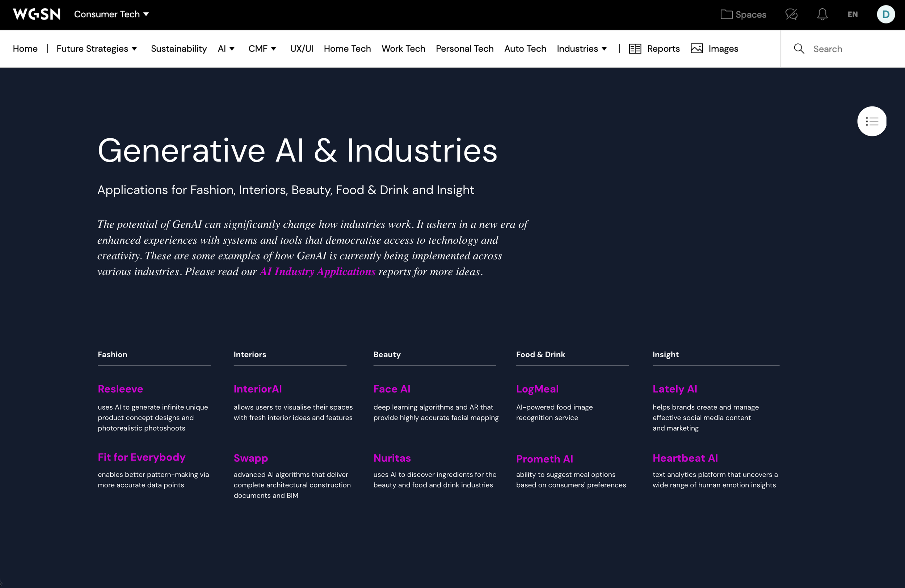This screenshot has height=588, width=905.
Task: Click the WGSN logo
Action: (x=37, y=14)
